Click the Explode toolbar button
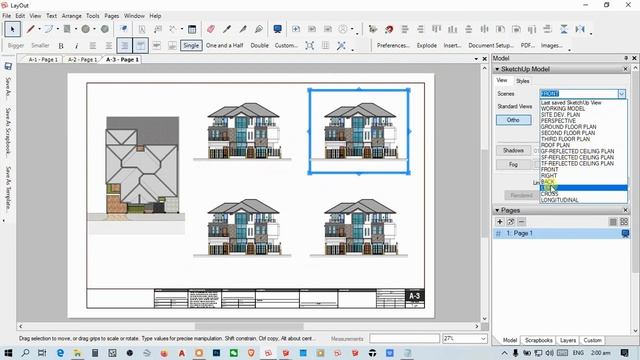 pyautogui.click(x=427, y=46)
